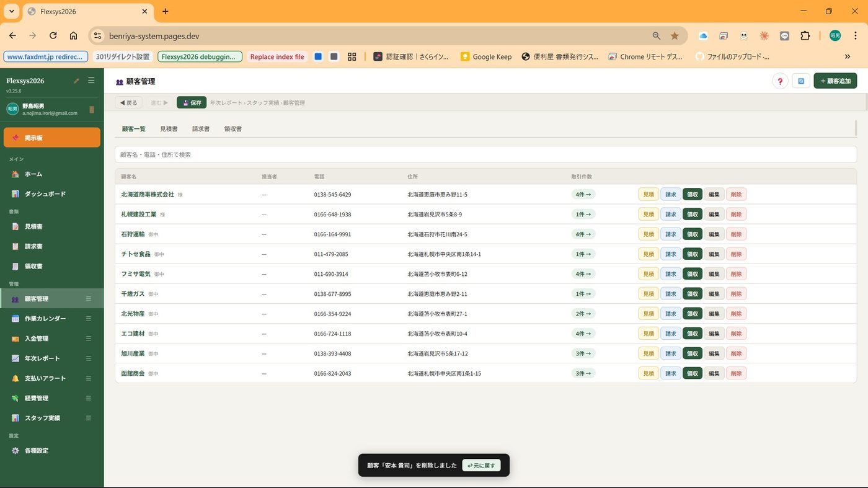
Task: Click 請求 for フミサ電気
Action: (671, 274)
